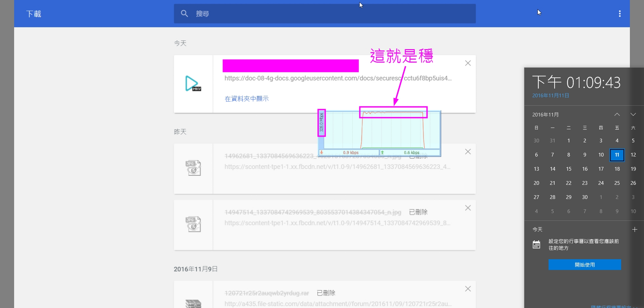Open the googleusercontent download URL
Image resolution: width=644 pixels, height=308 pixels.
tap(338, 78)
